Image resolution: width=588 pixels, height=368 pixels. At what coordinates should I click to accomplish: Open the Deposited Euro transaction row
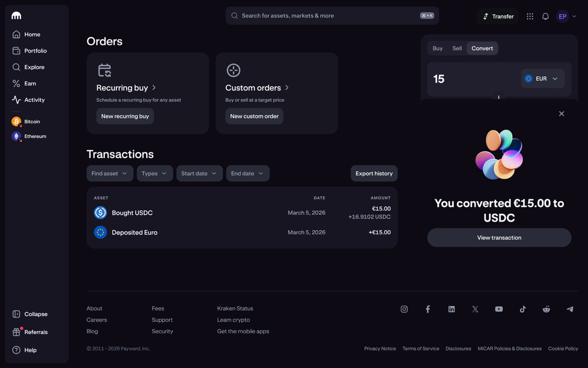(242, 232)
